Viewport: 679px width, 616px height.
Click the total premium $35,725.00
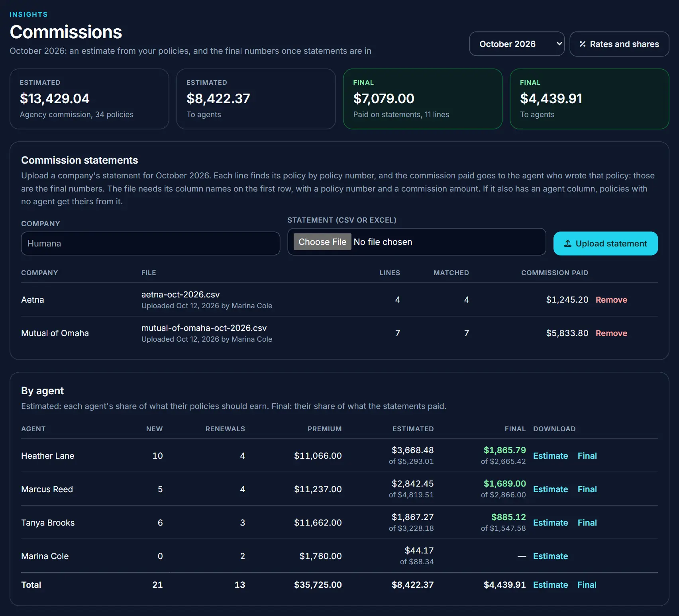318,585
